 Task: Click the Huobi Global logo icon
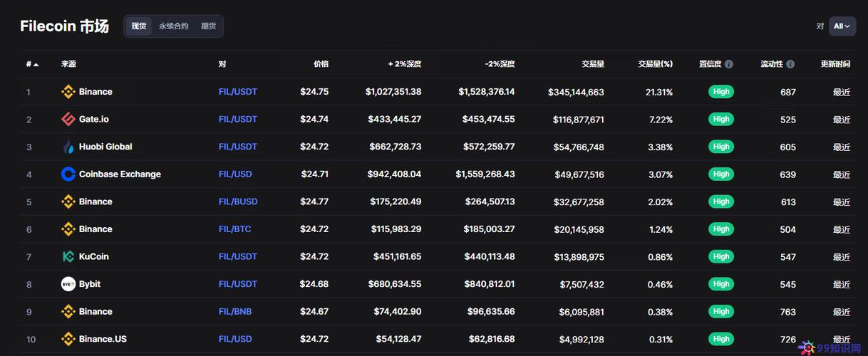(68, 147)
